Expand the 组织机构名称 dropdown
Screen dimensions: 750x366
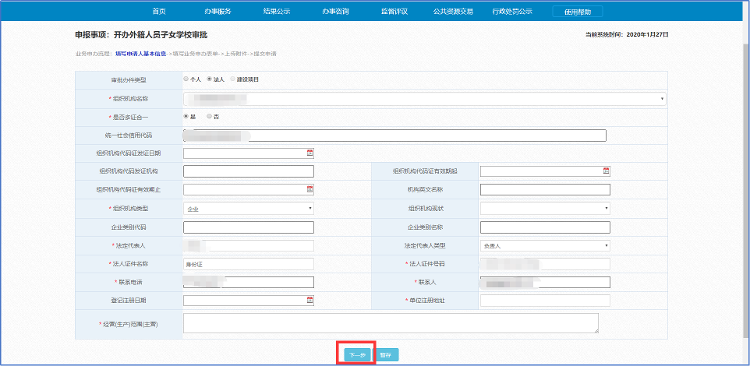coord(424,99)
